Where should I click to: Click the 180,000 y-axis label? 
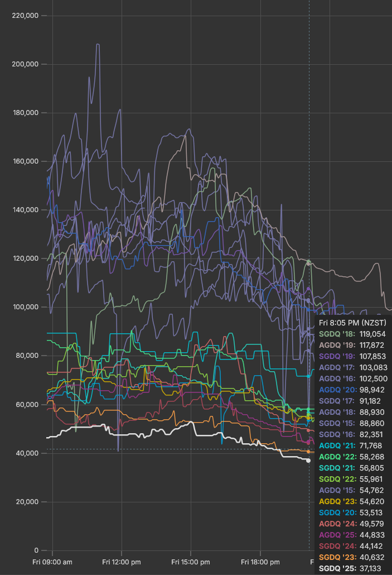click(x=26, y=113)
